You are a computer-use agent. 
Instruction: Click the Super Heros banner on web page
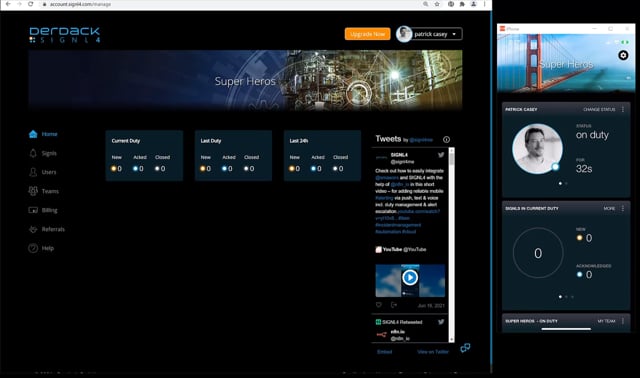(x=245, y=80)
